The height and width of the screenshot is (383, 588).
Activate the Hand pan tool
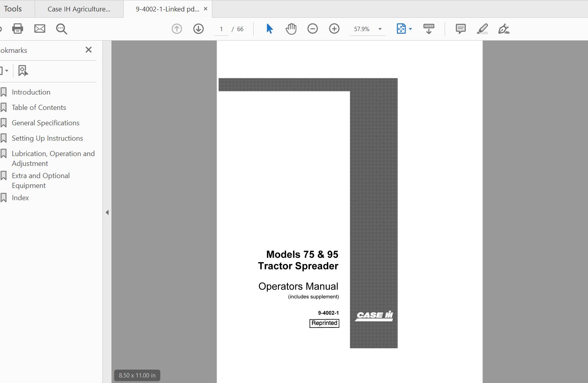tap(291, 29)
